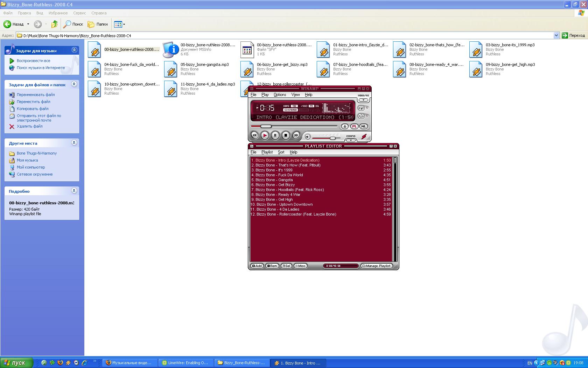Click the Start (пуск) button
Image resolution: width=588 pixels, height=368 pixels.
pos(16,363)
